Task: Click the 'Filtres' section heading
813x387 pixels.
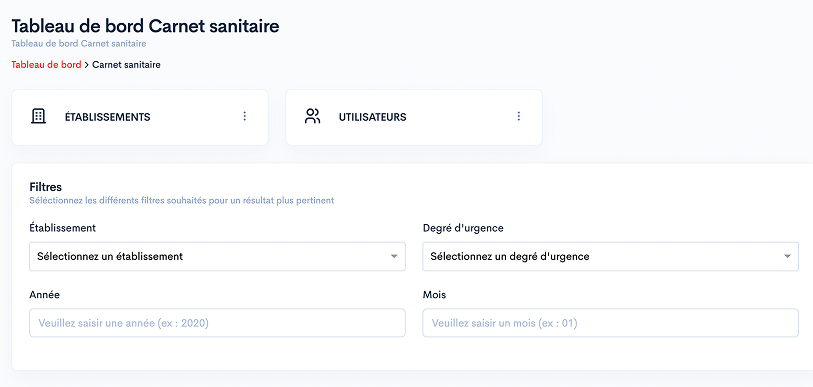Action: tap(46, 187)
